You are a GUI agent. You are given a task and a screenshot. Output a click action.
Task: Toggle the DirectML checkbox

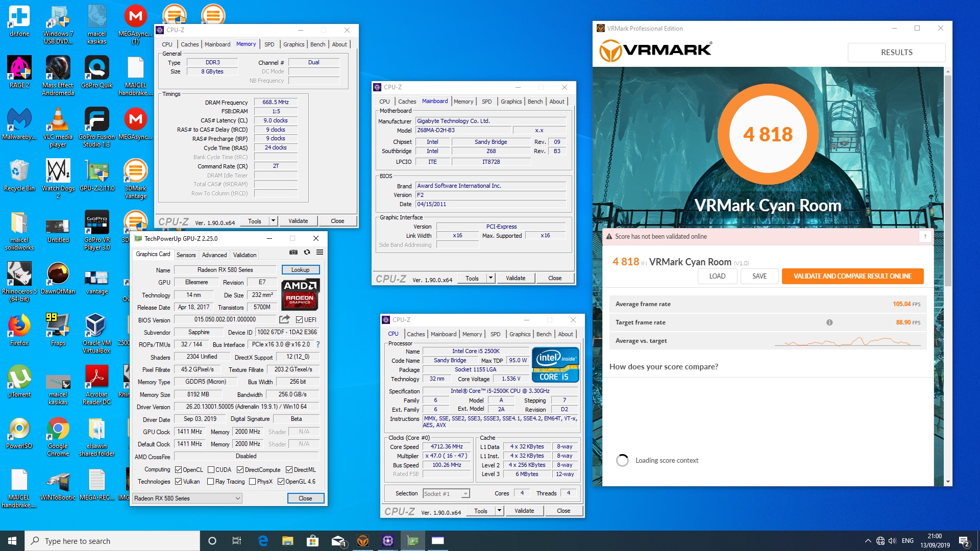click(289, 470)
